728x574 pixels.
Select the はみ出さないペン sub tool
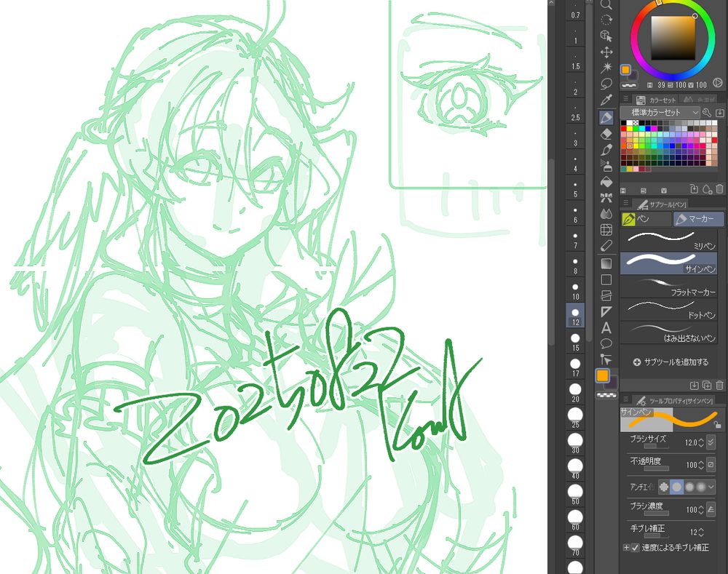pyautogui.click(x=668, y=332)
